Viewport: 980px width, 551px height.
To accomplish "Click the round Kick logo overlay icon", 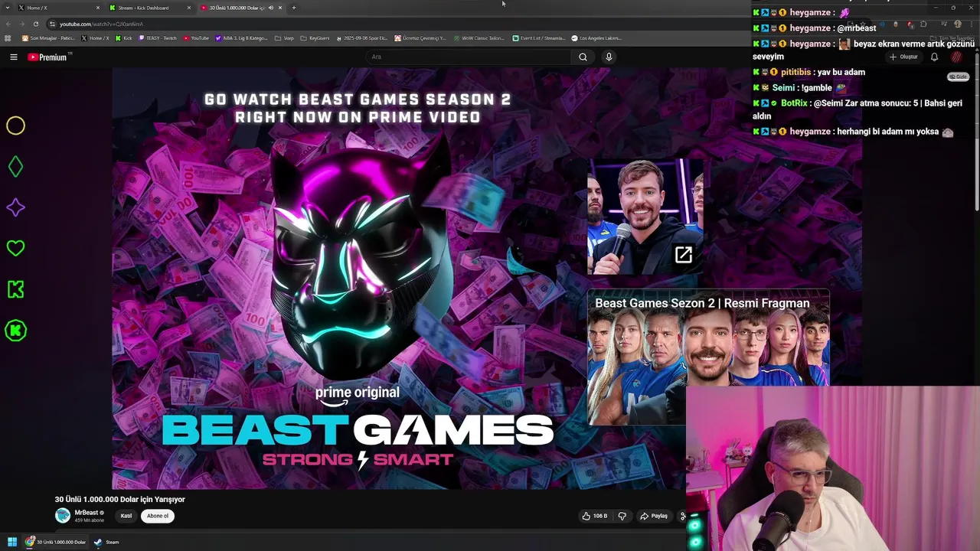I will (x=15, y=331).
